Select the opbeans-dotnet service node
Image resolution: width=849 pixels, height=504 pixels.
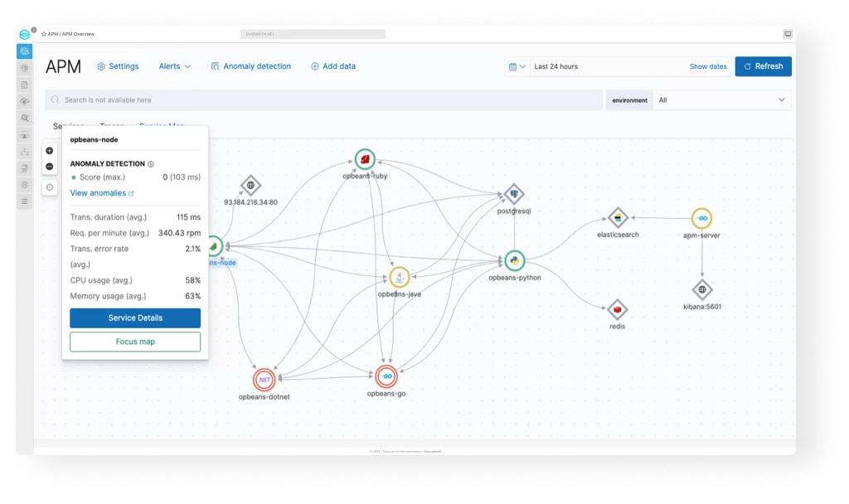click(264, 380)
